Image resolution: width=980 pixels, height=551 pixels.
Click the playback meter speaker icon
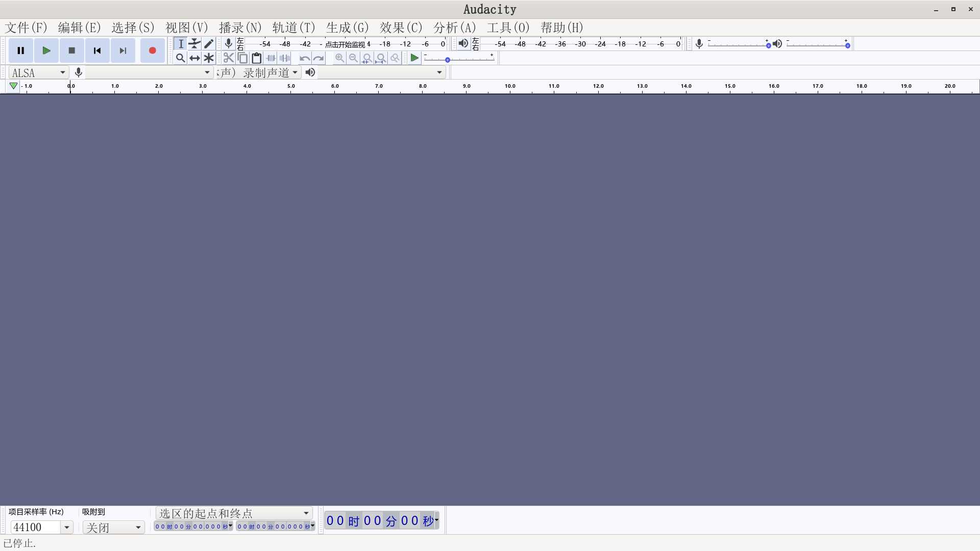point(463,44)
